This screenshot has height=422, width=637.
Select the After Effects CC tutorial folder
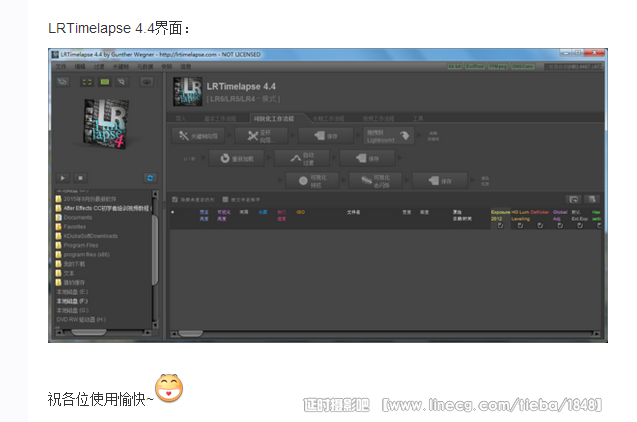click(x=104, y=208)
